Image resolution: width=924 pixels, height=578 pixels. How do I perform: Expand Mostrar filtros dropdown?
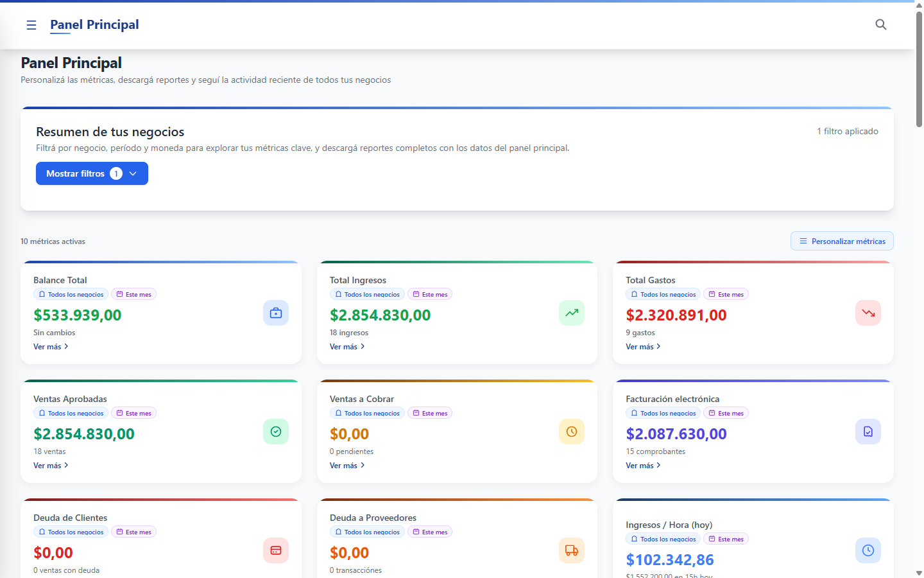pyautogui.click(x=92, y=173)
